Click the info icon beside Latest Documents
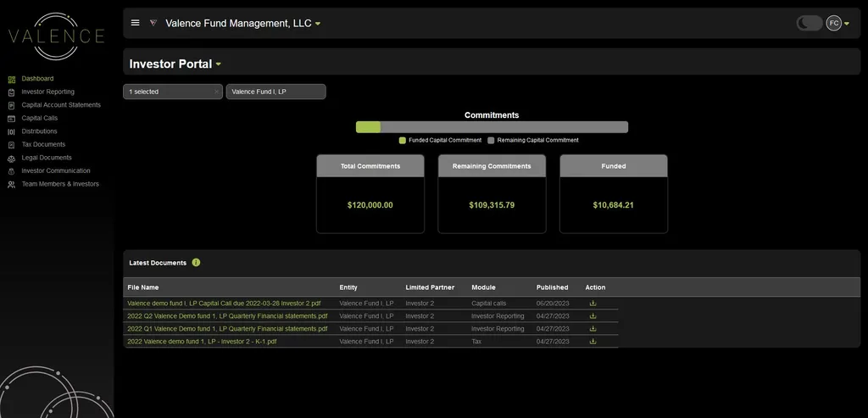 (196, 263)
